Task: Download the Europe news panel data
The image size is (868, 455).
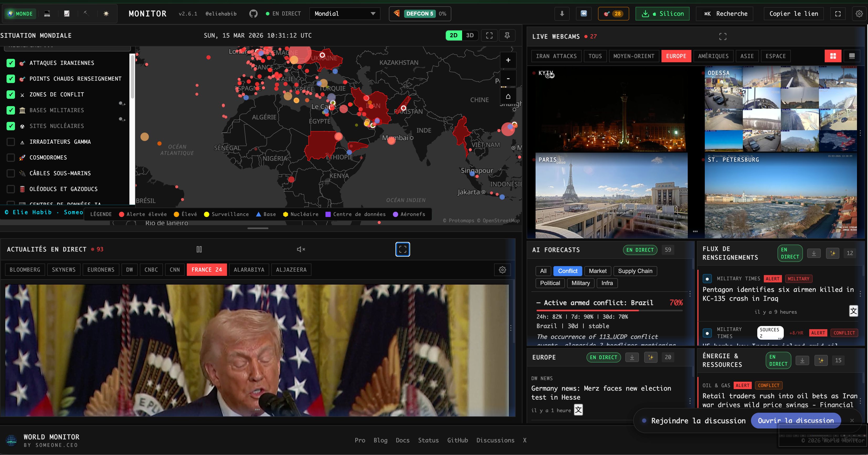Action: [632, 357]
